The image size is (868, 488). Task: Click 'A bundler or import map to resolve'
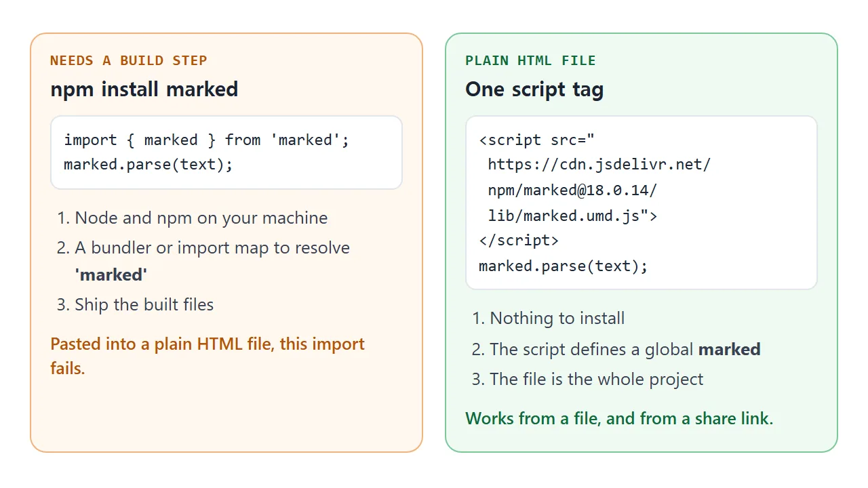tap(212, 248)
